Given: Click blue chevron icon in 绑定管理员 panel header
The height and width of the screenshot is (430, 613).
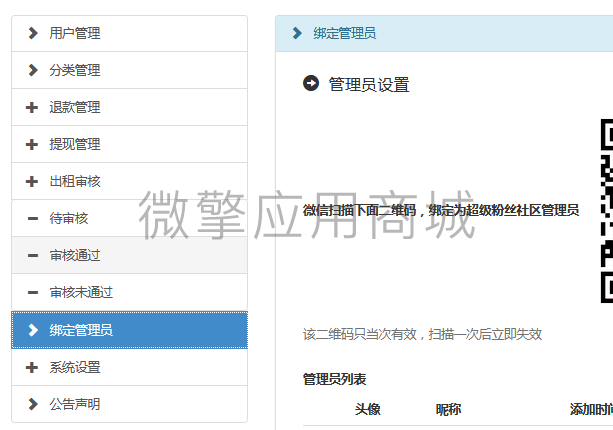Looking at the screenshot, I should 298,33.
